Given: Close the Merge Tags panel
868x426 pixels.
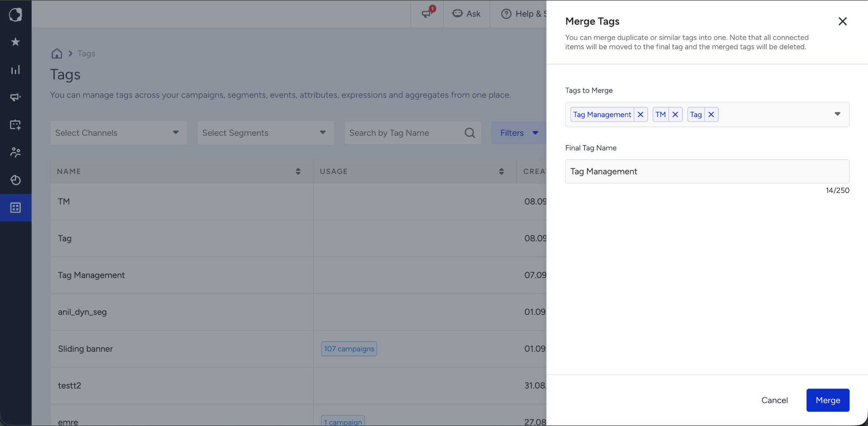Looking at the screenshot, I should pyautogui.click(x=843, y=21).
